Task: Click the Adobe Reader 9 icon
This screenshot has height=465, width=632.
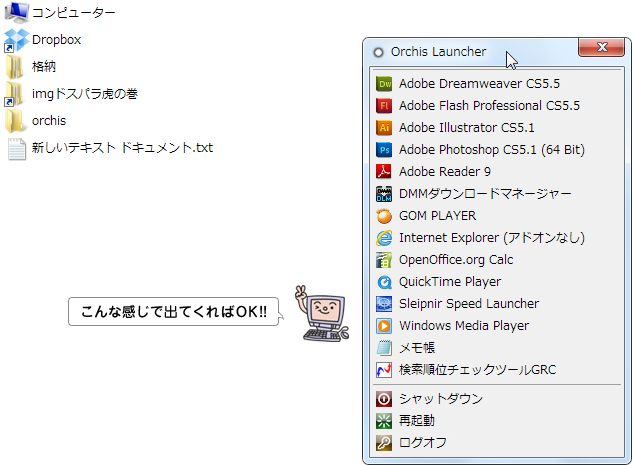Action: pos(384,172)
